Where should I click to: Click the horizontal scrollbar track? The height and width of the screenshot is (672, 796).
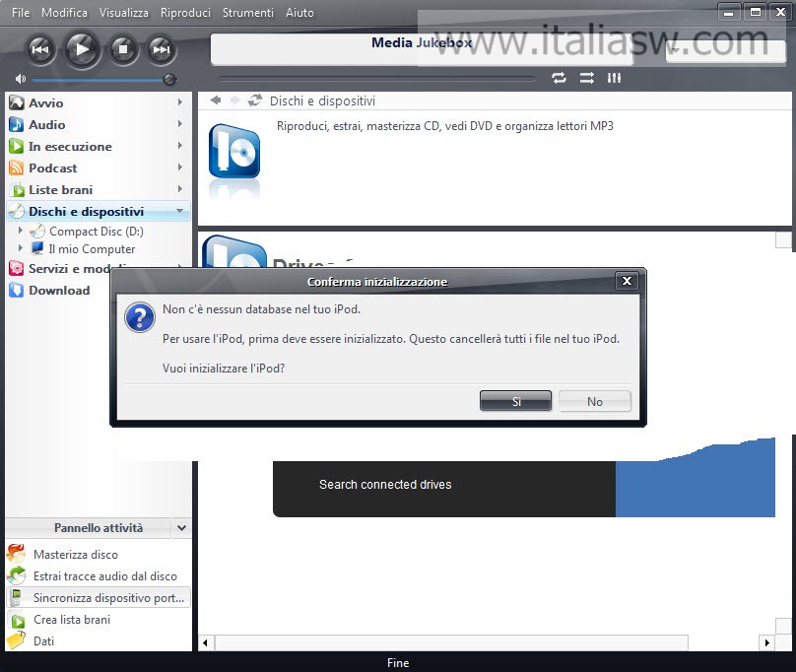coord(451,642)
